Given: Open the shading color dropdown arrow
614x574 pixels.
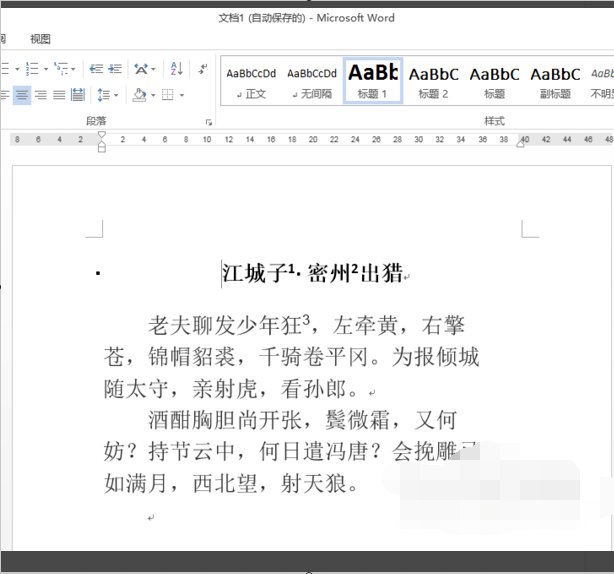Looking at the screenshot, I should point(153,95).
